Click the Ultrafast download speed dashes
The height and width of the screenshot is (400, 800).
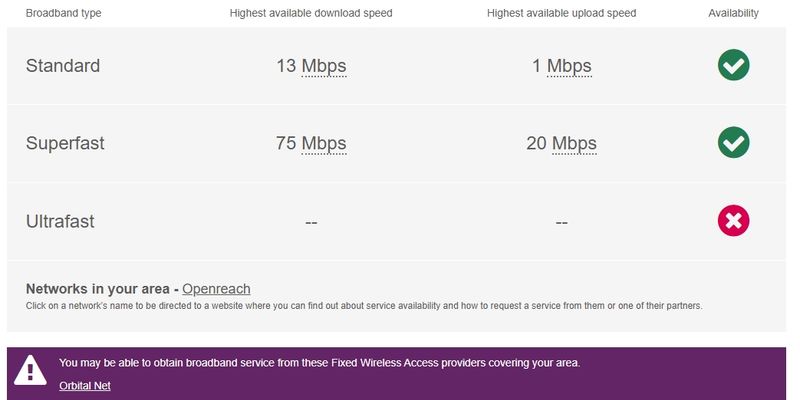click(x=311, y=222)
